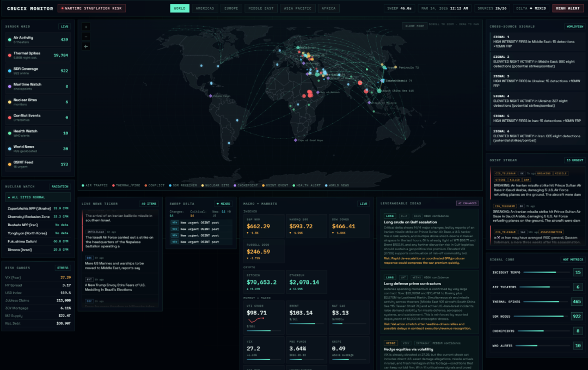
Task: Click the green dot beside Air Activity
Action: tap(9, 40)
